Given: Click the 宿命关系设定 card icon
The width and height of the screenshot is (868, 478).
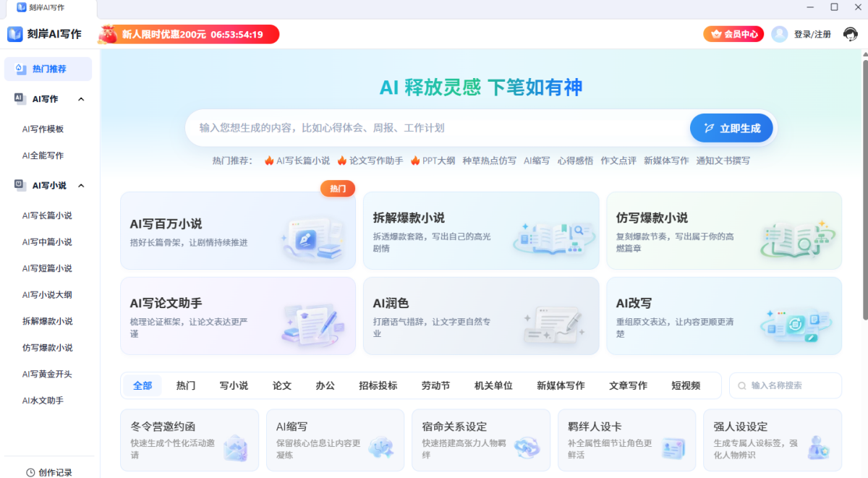Looking at the screenshot, I should pyautogui.click(x=527, y=448).
